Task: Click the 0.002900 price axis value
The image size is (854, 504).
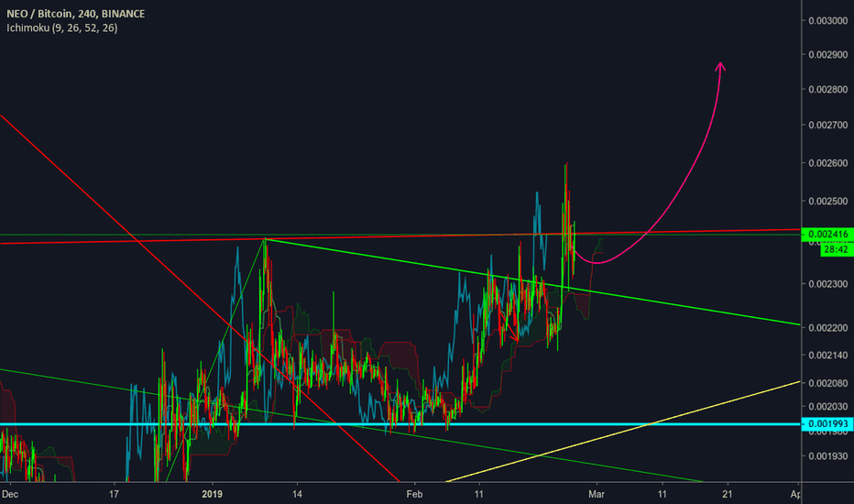Action: pos(827,54)
